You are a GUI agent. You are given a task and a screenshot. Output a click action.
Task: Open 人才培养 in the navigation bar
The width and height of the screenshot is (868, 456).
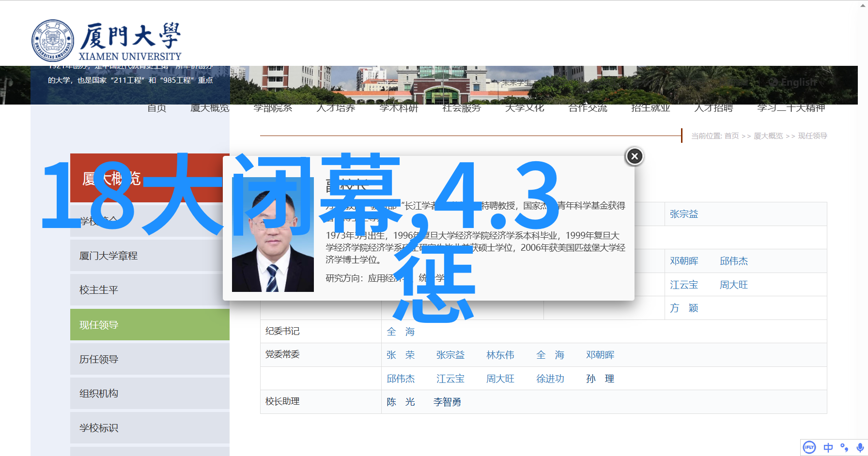(x=336, y=108)
